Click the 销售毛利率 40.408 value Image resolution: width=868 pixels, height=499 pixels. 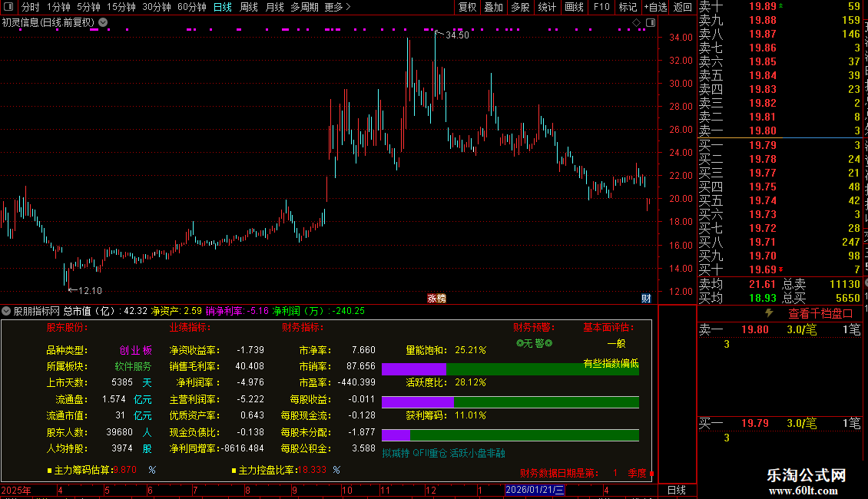click(x=250, y=366)
